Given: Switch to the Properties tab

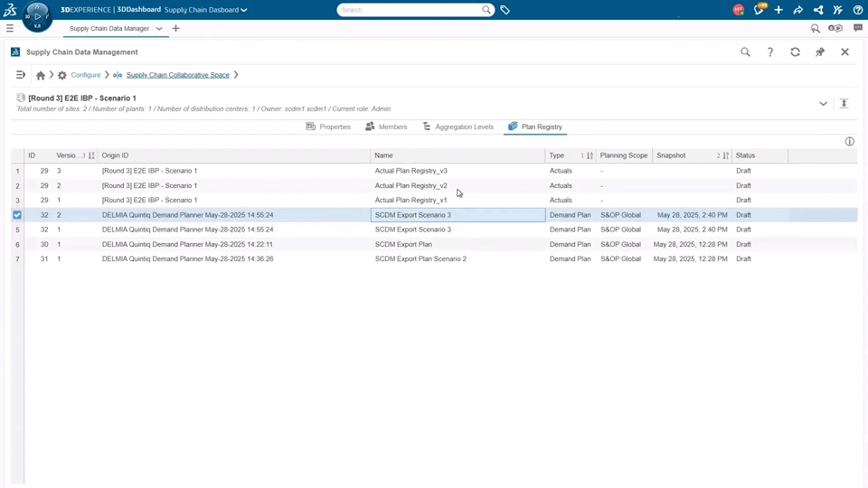Looking at the screenshot, I should (x=328, y=127).
